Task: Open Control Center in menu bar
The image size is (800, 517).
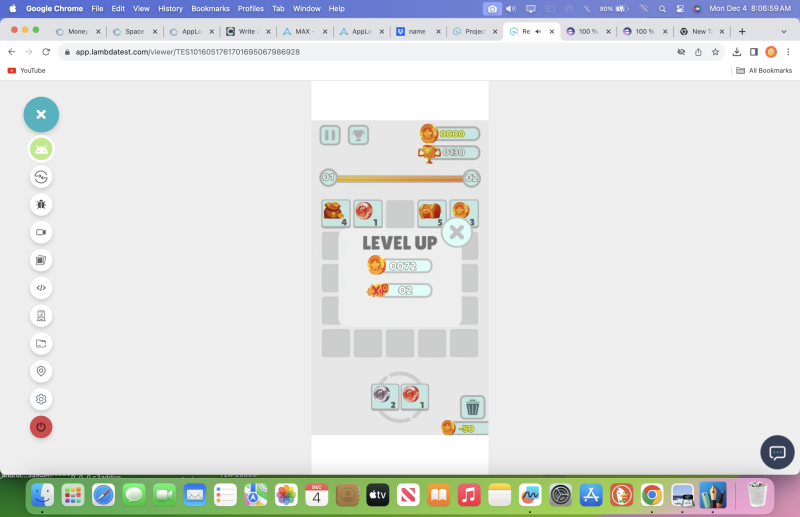Action: click(x=680, y=9)
